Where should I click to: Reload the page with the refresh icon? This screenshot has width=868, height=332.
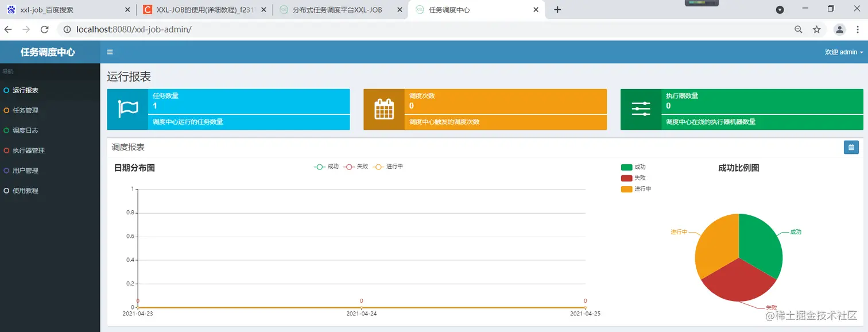tap(44, 29)
